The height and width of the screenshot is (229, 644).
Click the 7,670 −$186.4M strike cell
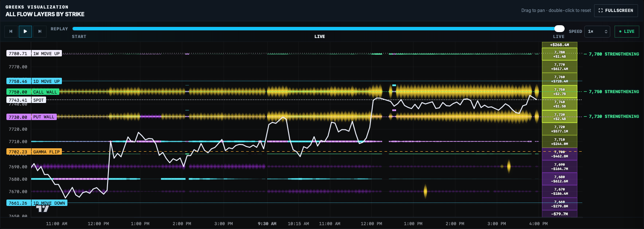coord(559,191)
